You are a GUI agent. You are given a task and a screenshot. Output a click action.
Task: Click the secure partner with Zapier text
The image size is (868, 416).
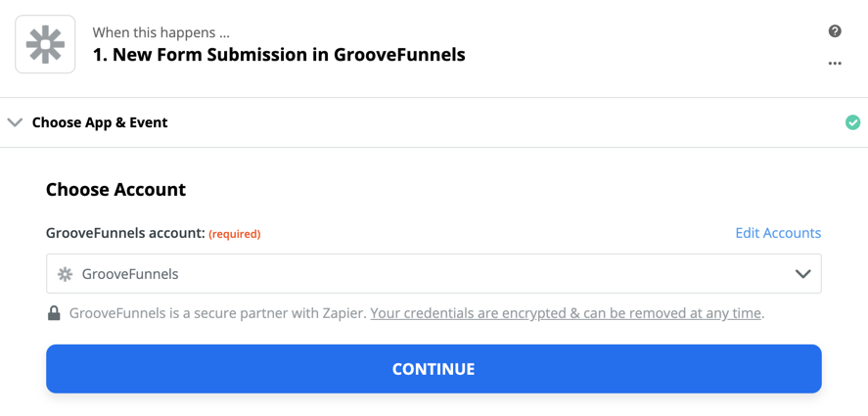pyautogui.click(x=217, y=313)
